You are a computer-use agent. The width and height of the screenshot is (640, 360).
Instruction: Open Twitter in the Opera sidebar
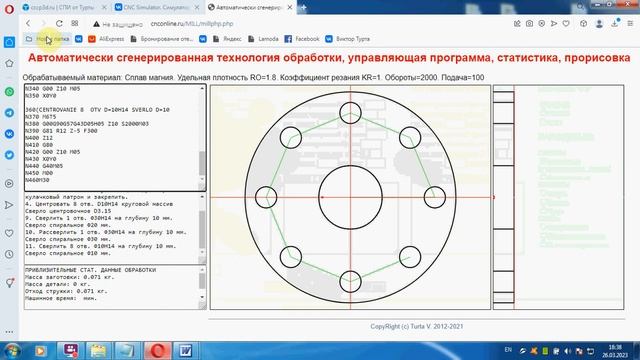click(9, 155)
